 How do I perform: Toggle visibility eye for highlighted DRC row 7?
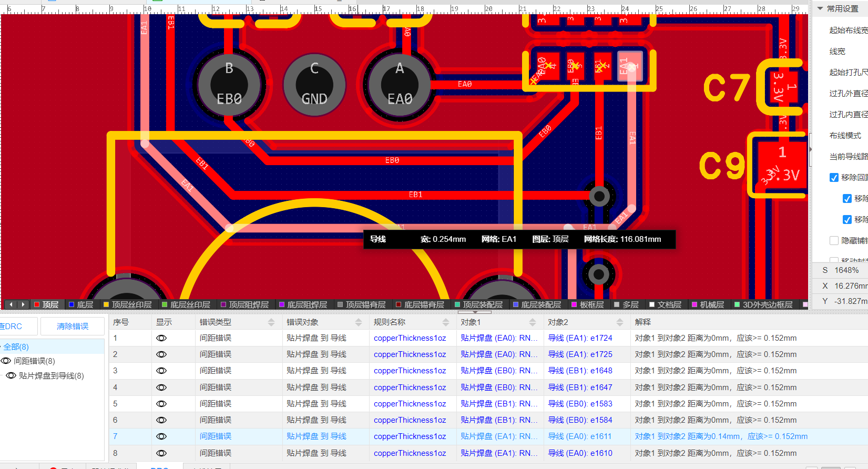point(161,436)
